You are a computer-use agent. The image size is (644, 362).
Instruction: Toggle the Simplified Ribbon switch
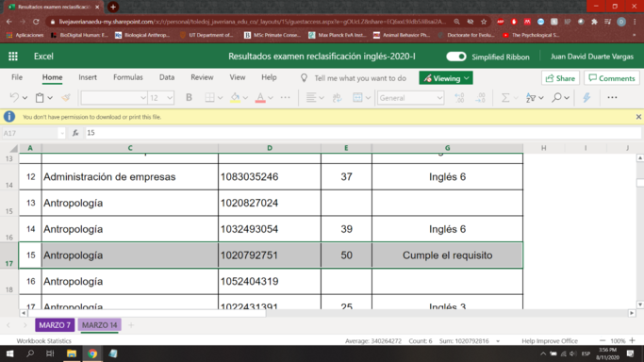(456, 57)
